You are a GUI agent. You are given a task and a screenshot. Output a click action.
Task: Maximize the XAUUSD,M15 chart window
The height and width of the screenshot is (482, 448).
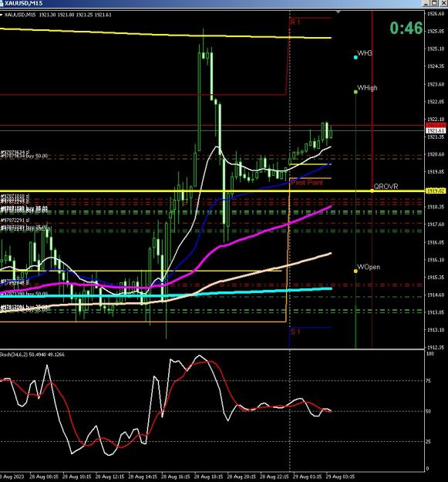pyautogui.click(x=434, y=3)
